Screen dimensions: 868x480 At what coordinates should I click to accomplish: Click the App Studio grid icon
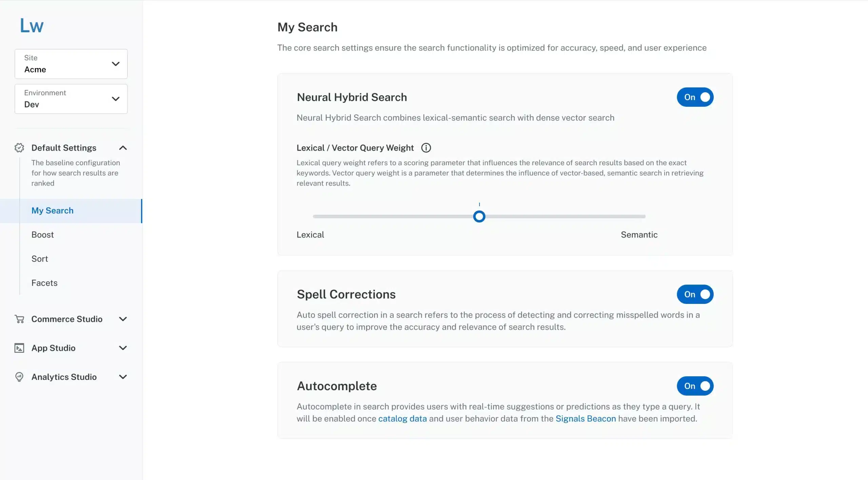coord(19,348)
